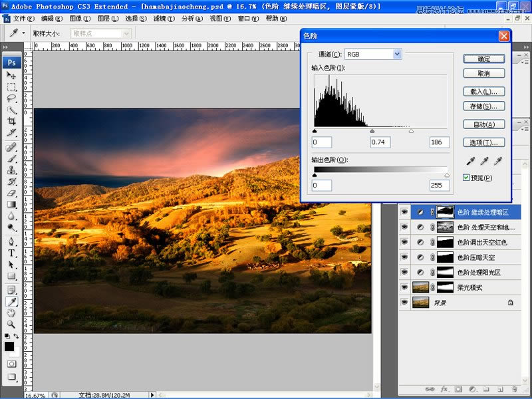The width and height of the screenshot is (532, 399).
Task: Pick the black point eyedropper in Levels
Action: point(470,161)
